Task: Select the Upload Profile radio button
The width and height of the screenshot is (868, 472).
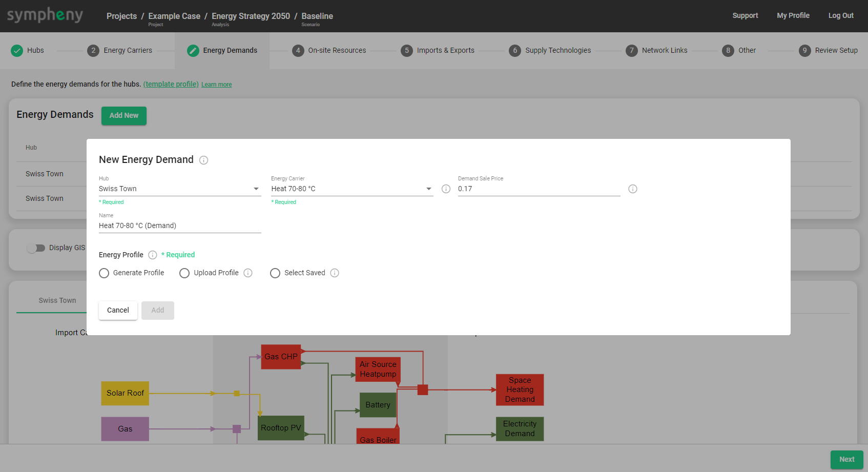Action: click(184, 273)
